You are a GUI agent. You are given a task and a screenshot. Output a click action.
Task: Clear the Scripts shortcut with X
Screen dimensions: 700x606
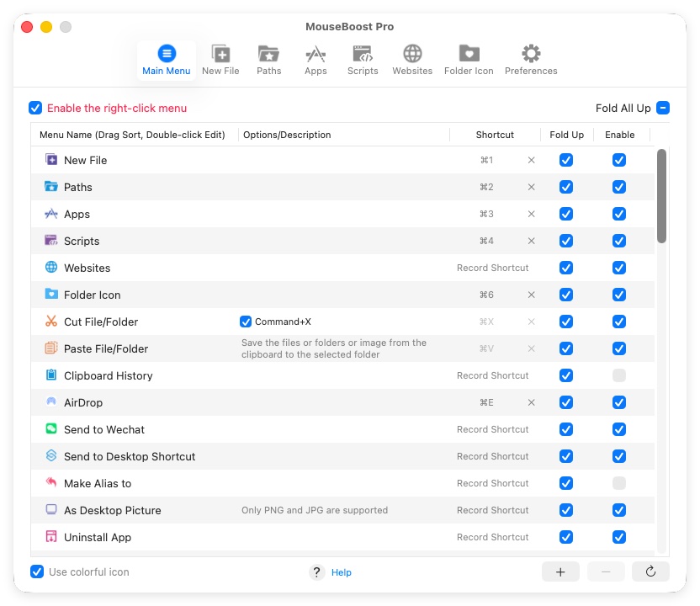click(531, 241)
